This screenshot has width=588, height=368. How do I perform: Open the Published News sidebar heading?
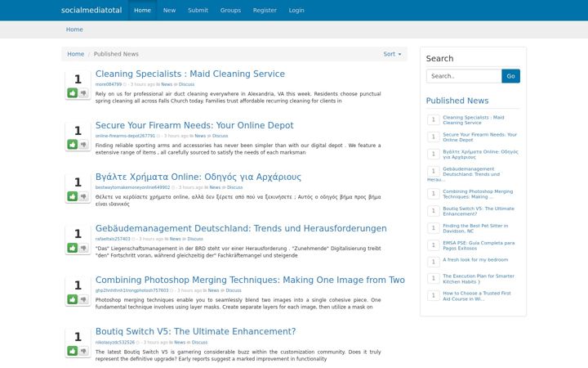pos(457,101)
